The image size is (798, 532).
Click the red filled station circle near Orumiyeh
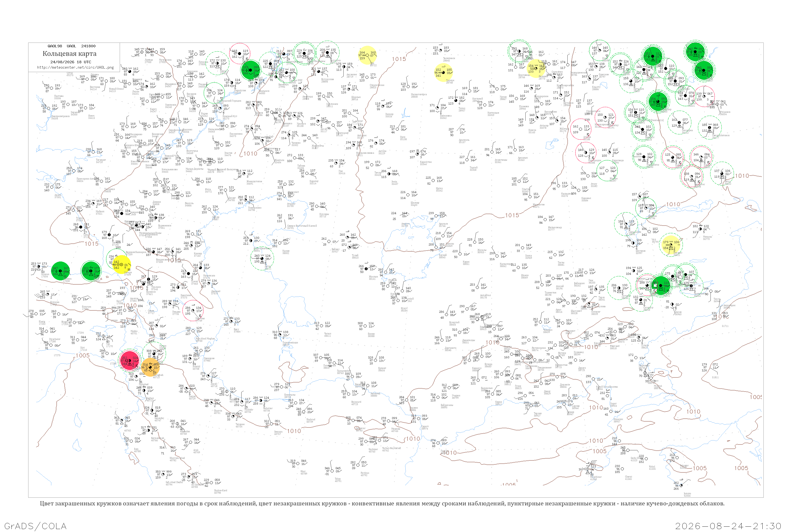(x=129, y=360)
